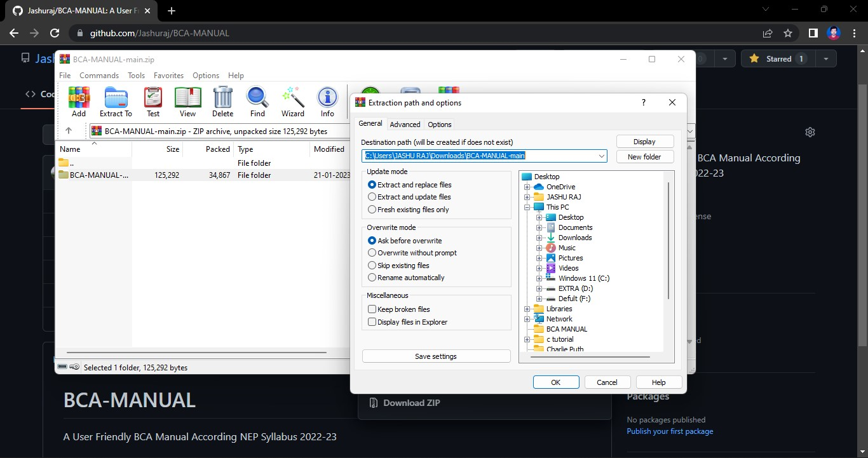Select Skip existing files option
Screen dimensions: 868x458
point(399,266)
